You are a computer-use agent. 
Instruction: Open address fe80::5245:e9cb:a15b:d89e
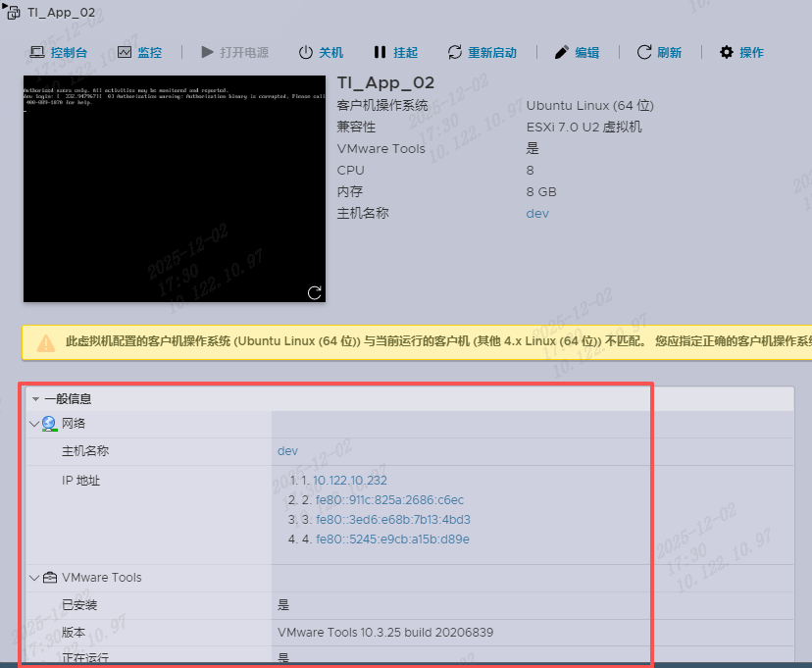(392, 540)
